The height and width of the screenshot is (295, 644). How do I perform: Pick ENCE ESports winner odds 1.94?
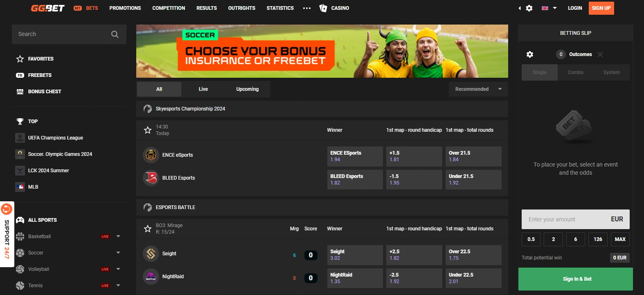click(x=355, y=156)
